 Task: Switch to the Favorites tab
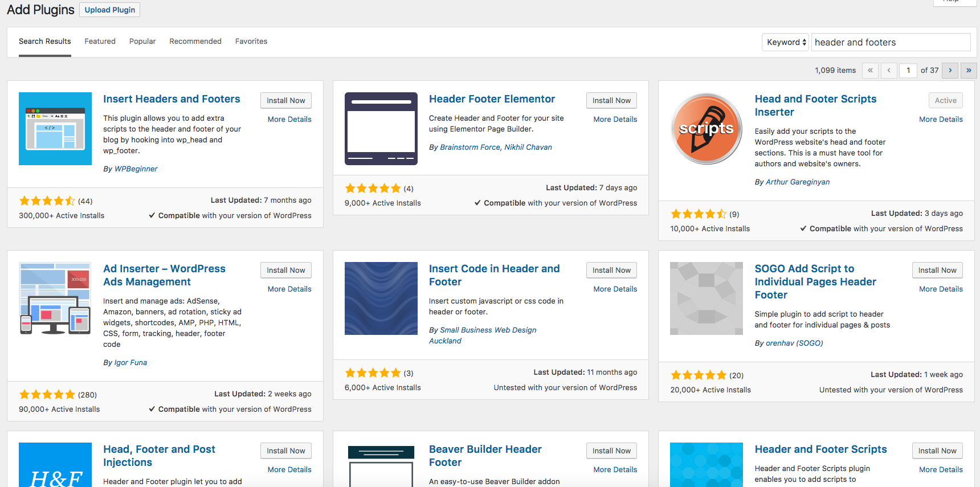251,42
